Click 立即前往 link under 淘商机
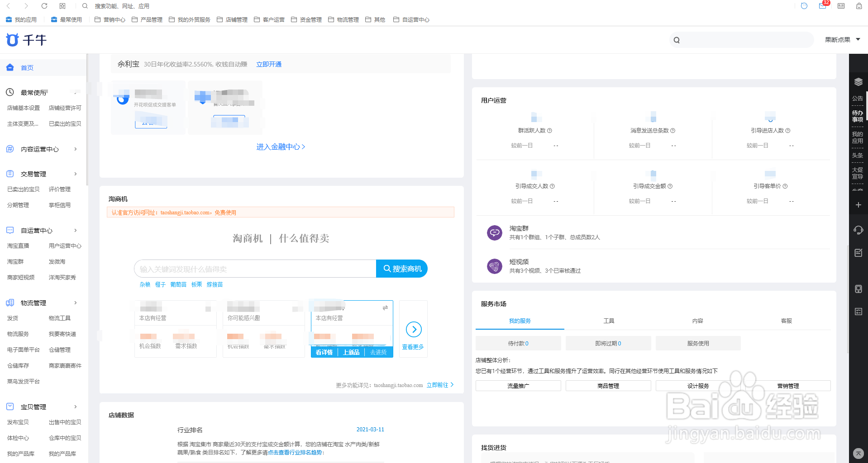This screenshot has height=463, width=868. point(440,385)
